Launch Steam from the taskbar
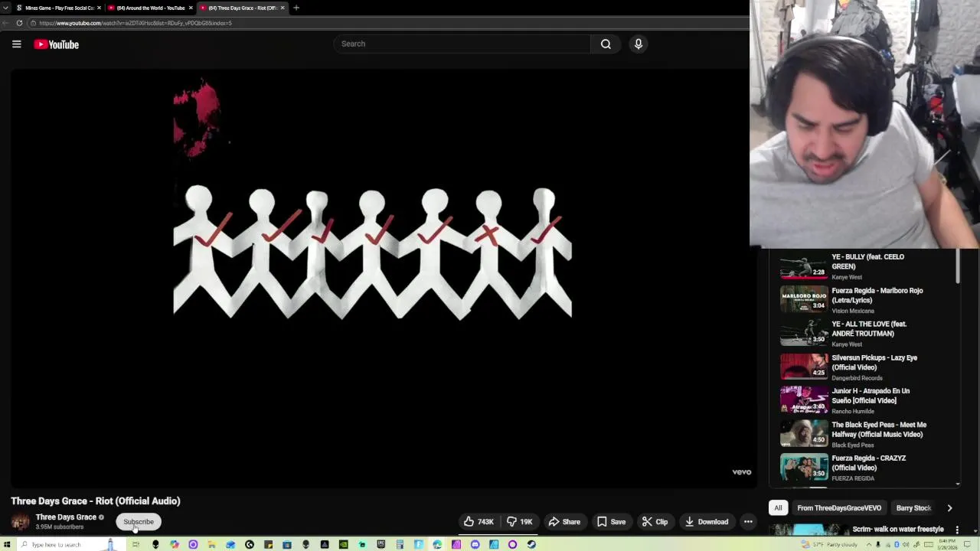The width and height of the screenshot is (980, 551). 531,545
